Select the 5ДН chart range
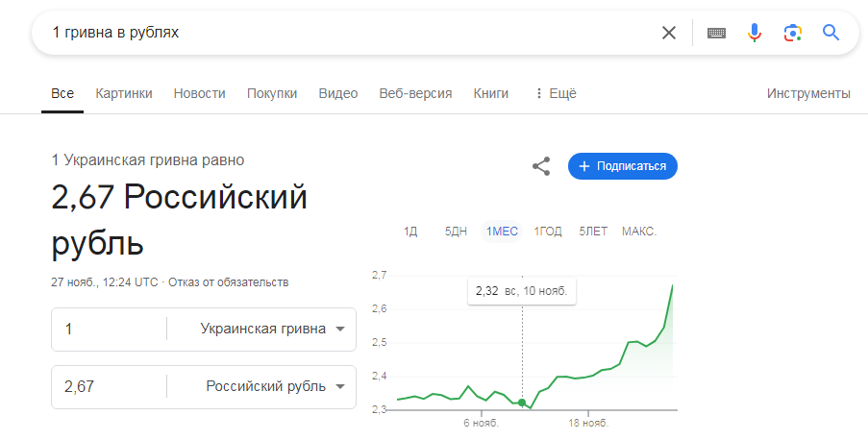868x440 pixels. click(x=456, y=232)
